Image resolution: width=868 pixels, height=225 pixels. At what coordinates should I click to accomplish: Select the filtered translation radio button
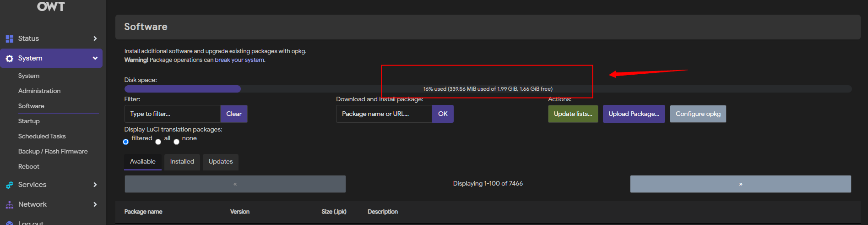tap(126, 142)
